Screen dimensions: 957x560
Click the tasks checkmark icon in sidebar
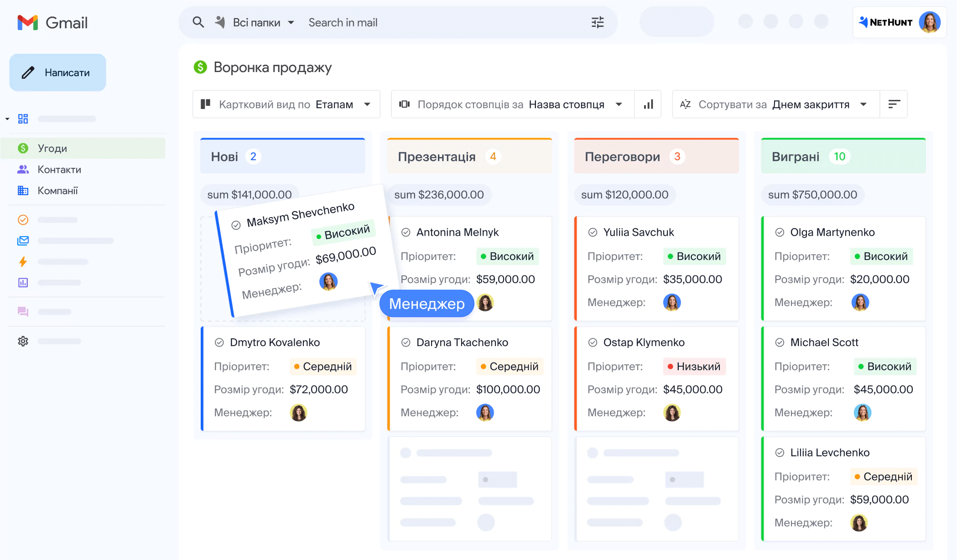[x=23, y=219]
